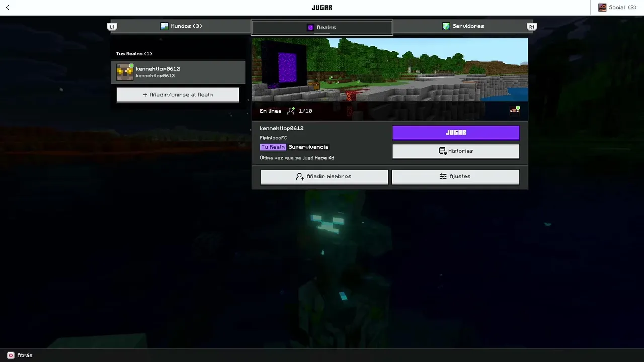The width and height of the screenshot is (644, 362).
Task: Click the circle controller icon beside Atrás
Action: click(11, 355)
